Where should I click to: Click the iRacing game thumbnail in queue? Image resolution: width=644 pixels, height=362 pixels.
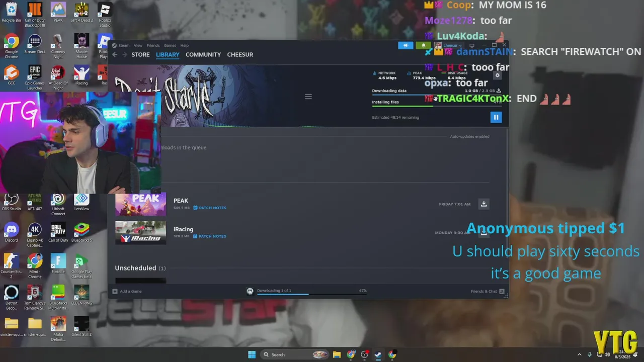pyautogui.click(x=140, y=232)
